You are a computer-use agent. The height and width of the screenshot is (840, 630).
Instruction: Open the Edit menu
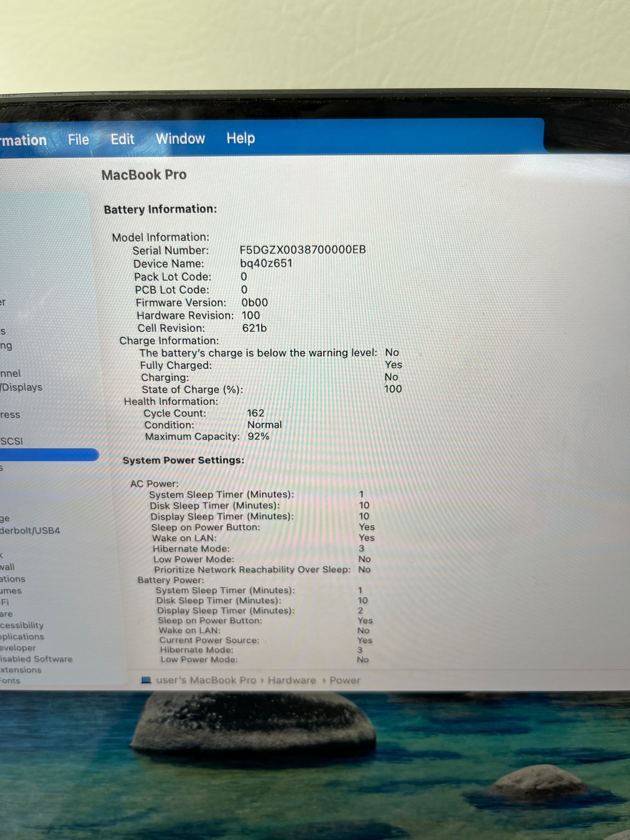coord(123,139)
